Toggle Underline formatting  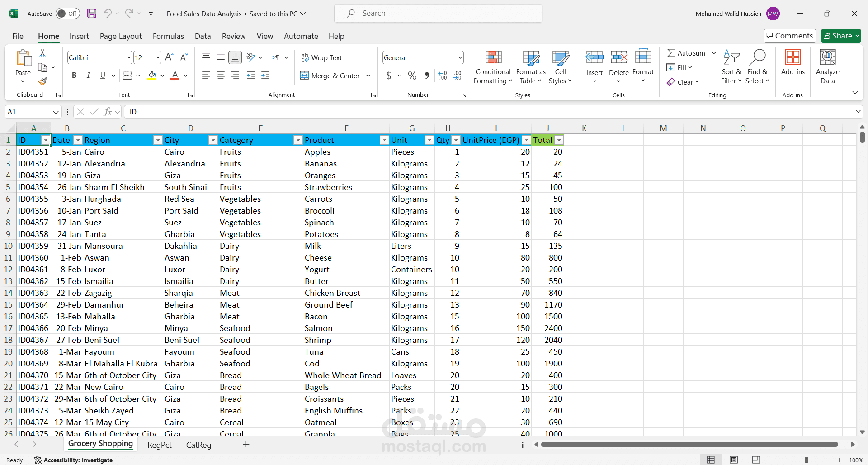[103, 76]
